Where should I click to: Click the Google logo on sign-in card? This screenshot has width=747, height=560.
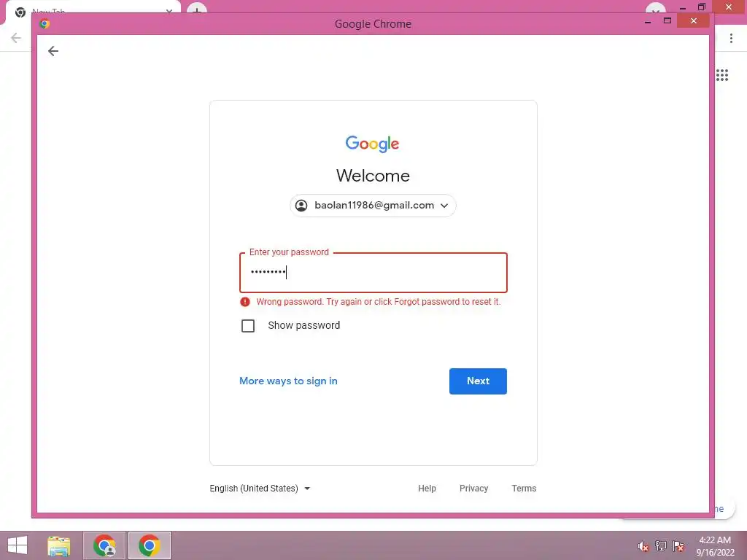pyautogui.click(x=373, y=144)
